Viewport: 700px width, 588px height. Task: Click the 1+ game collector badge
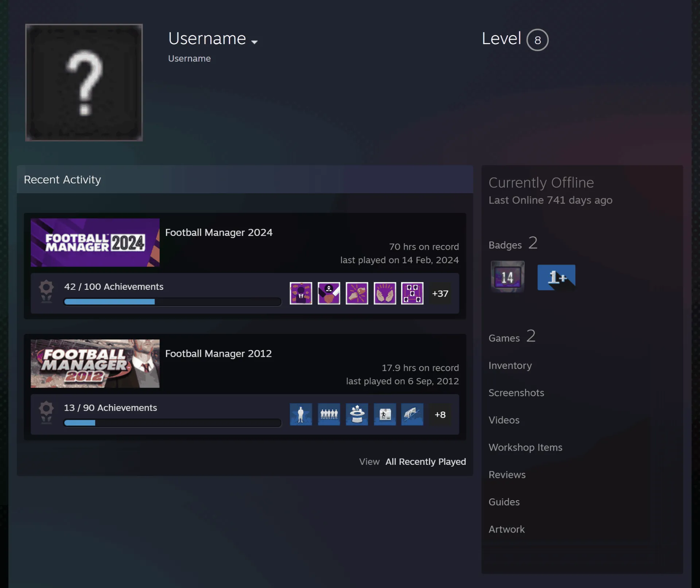[556, 277]
